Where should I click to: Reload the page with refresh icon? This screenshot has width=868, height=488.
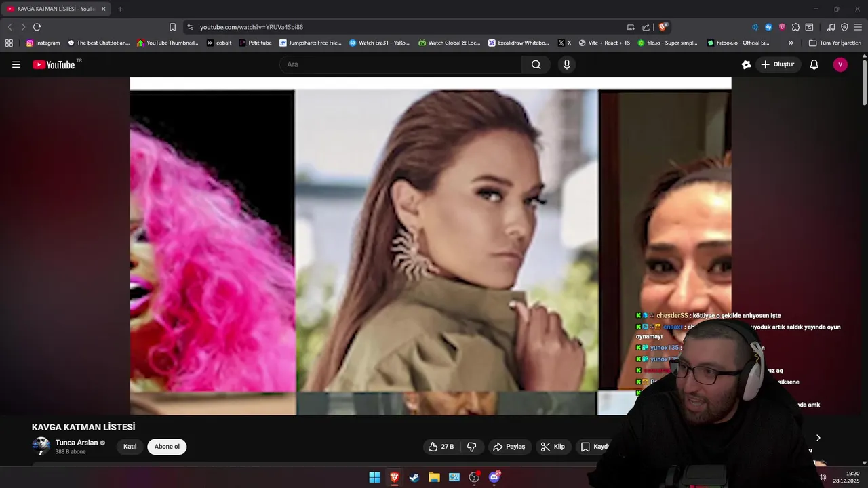[x=37, y=27]
